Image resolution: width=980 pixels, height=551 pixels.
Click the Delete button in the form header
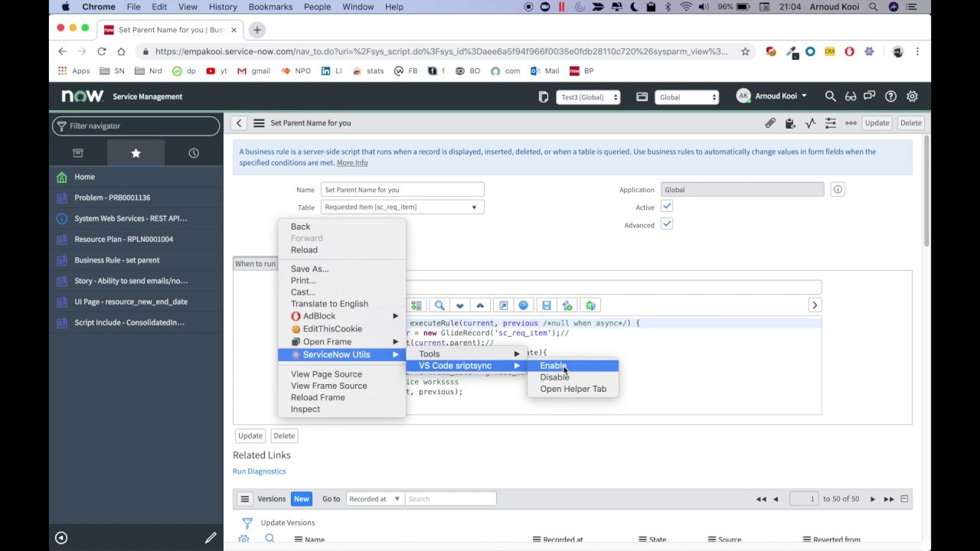pos(911,122)
